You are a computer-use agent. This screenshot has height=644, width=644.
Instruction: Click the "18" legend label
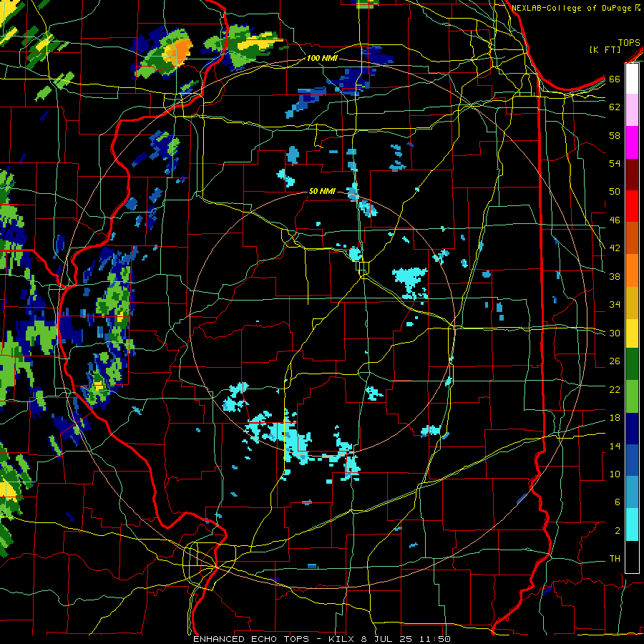click(x=615, y=418)
